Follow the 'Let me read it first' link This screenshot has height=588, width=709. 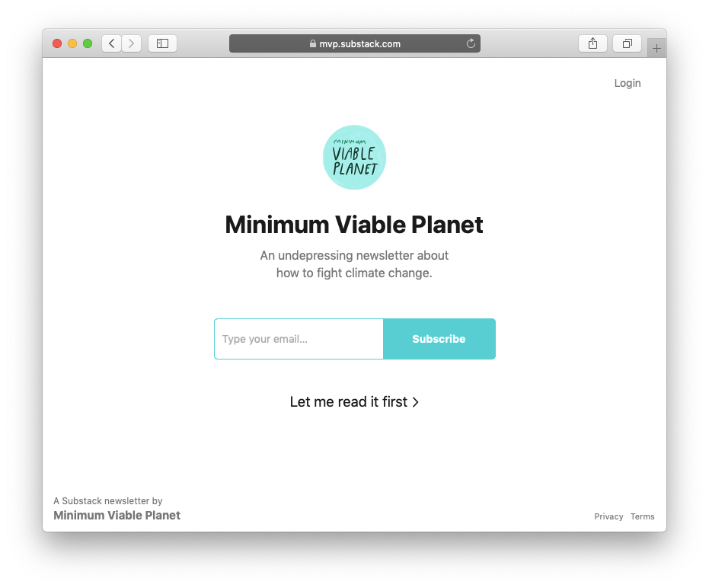click(354, 401)
